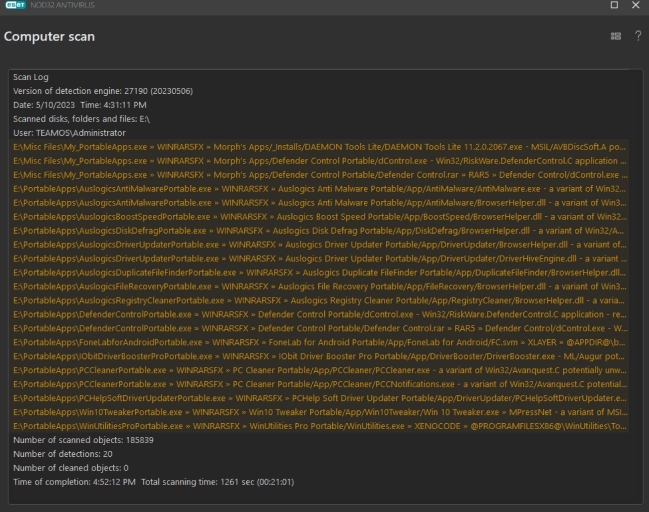
Task: Select the 'Time of completion: 4:52:12 PM' line
Action: [154, 482]
